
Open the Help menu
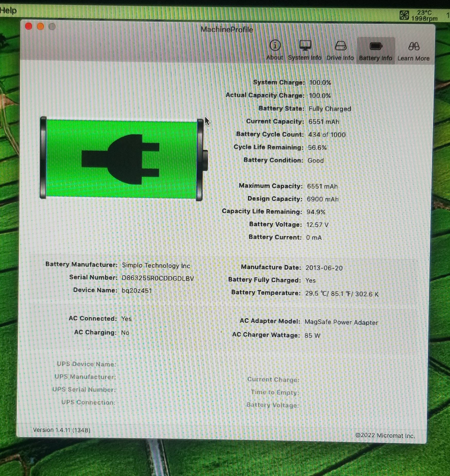click(8, 11)
